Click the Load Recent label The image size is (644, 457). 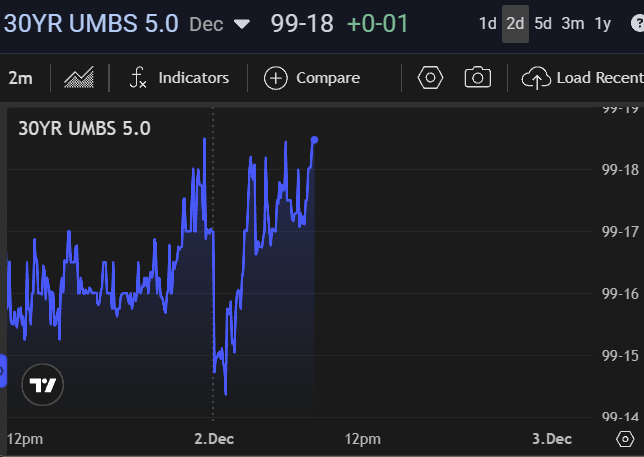point(599,78)
